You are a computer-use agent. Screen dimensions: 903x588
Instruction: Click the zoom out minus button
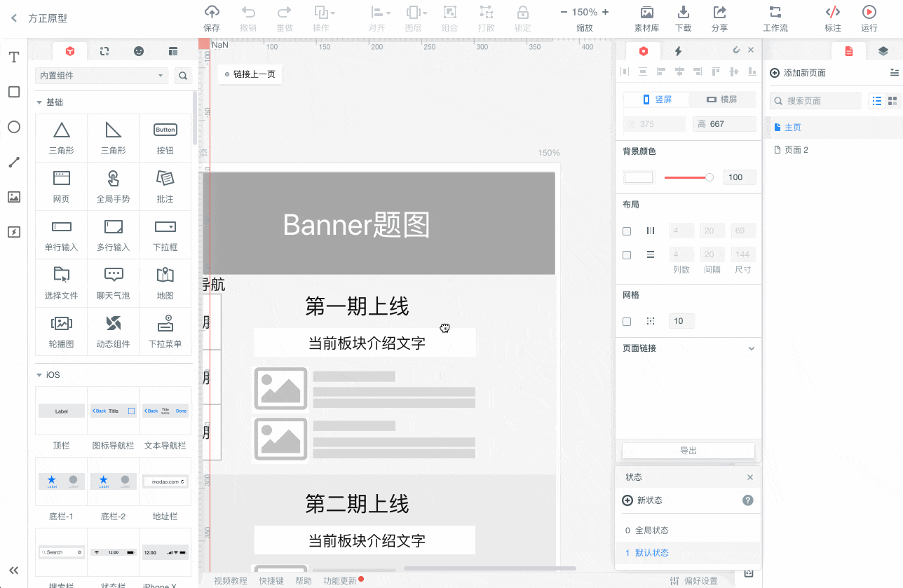click(x=564, y=12)
